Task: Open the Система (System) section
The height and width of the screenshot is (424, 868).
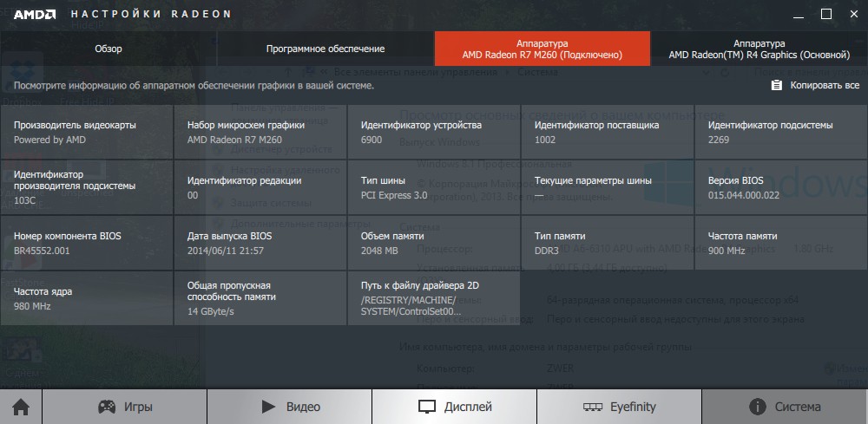Action: pyautogui.click(x=784, y=407)
